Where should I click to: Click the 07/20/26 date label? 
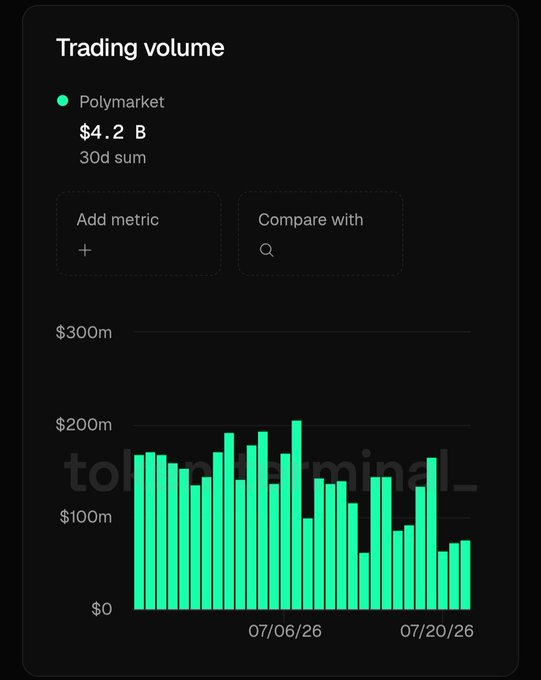pos(436,631)
